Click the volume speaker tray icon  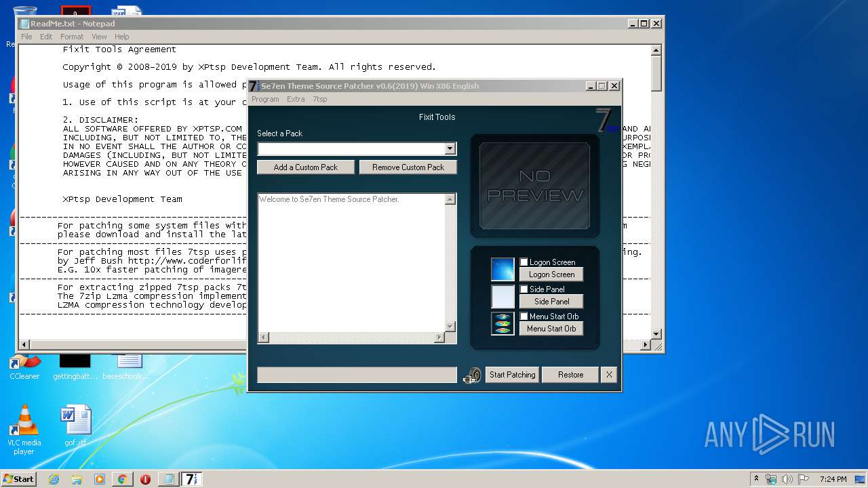787,479
